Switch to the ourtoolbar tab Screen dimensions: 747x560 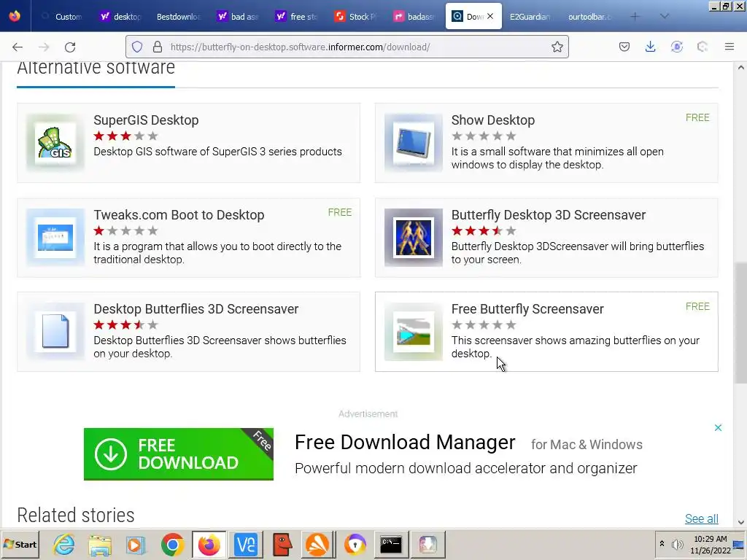(x=589, y=17)
